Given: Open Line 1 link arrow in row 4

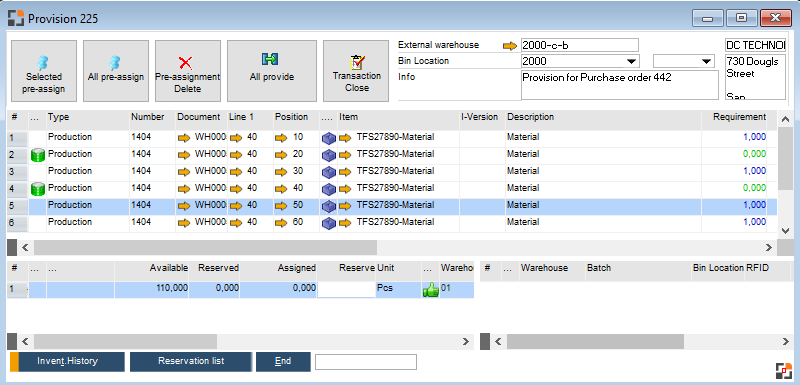Looking at the screenshot, I should click(236, 189).
